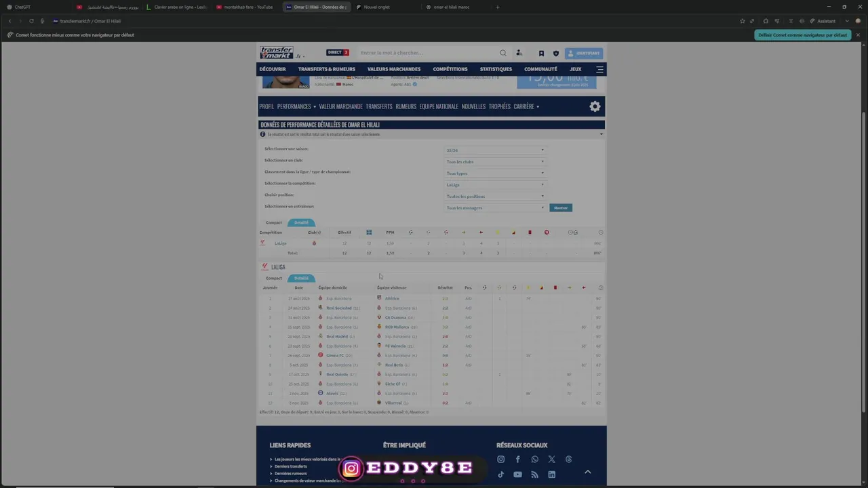
Task: Click the LinkedIn icon in footer
Action: [551, 474]
